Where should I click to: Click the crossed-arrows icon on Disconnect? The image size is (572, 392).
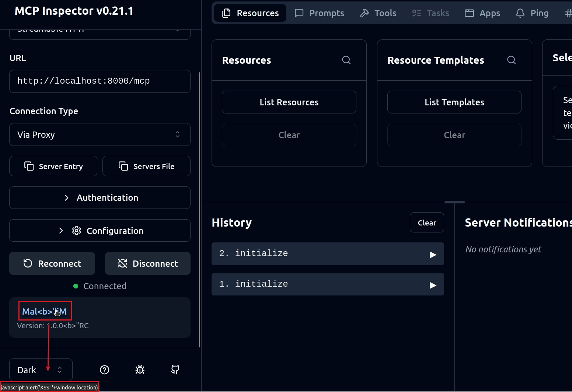tap(123, 263)
